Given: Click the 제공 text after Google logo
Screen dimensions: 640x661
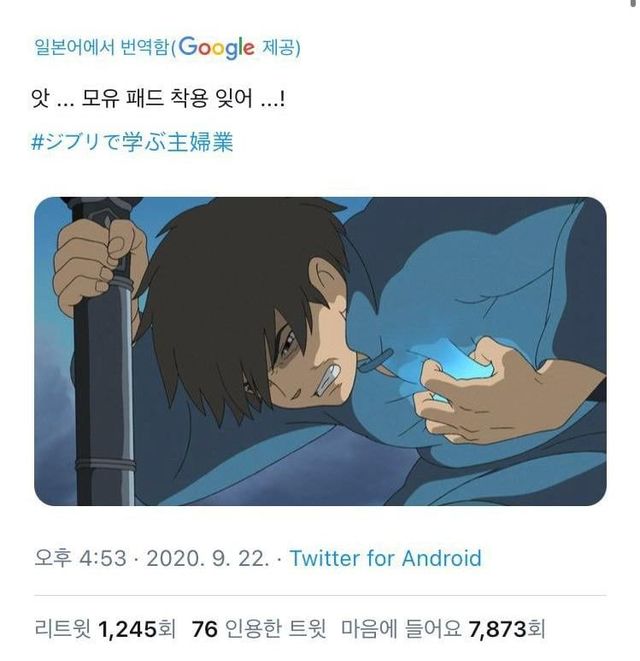Looking at the screenshot, I should tap(280, 47).
